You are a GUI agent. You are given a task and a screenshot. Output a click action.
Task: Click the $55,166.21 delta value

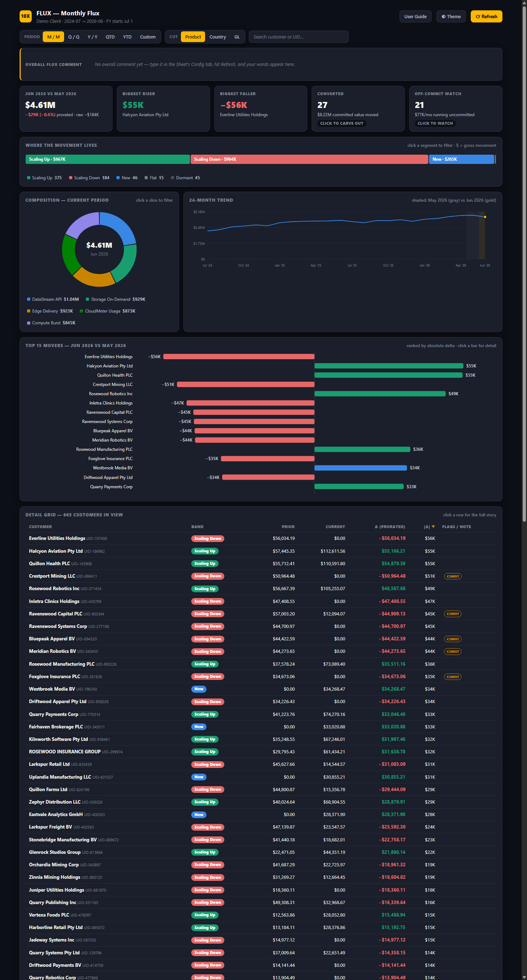[x=393, y=551]
